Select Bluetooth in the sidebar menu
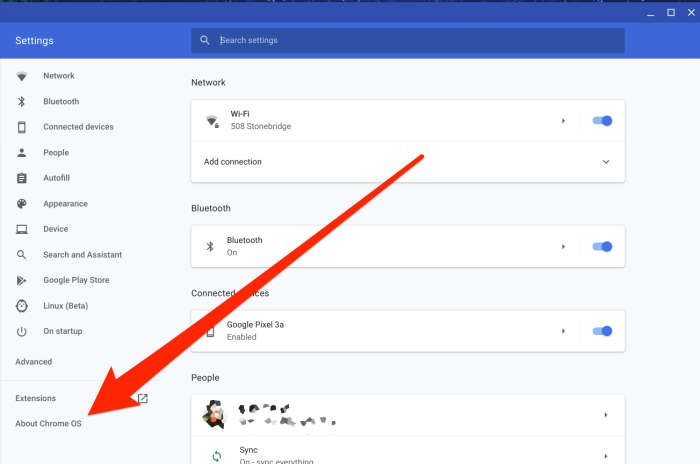Image resolution: width=700 pixels, height=464 pixels. [x=61, y=101]
